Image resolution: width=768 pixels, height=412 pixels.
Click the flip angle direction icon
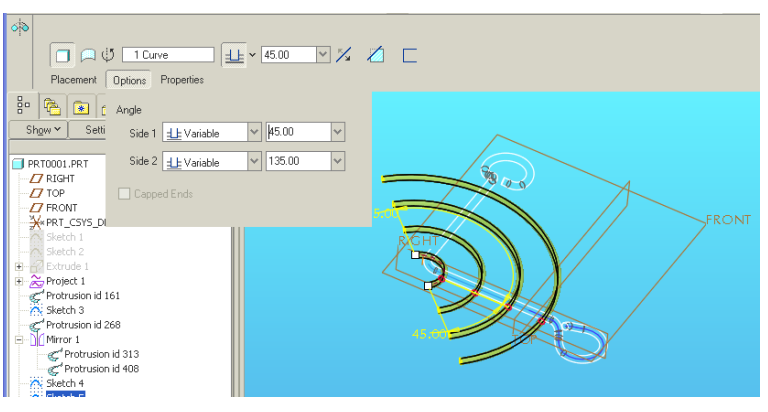(343, 55)
